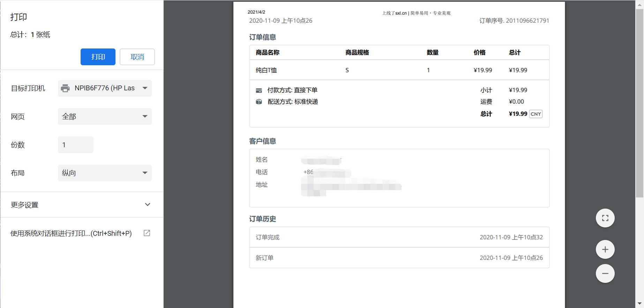Click the 配送方式: 标准快递 text

tap(293, 102)
